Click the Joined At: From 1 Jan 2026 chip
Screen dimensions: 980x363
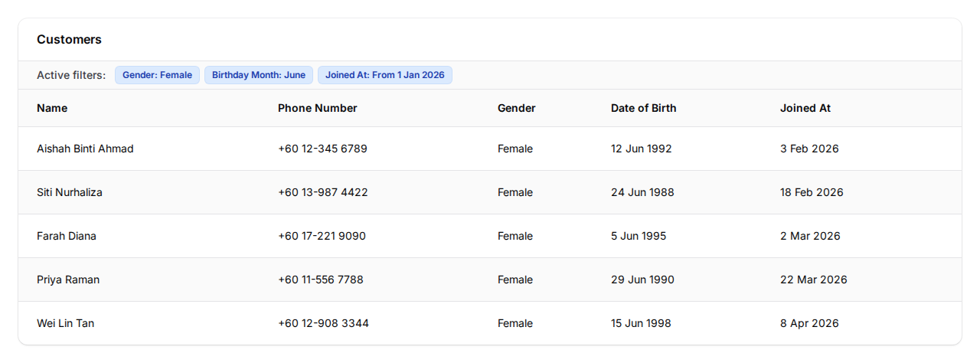385,75
